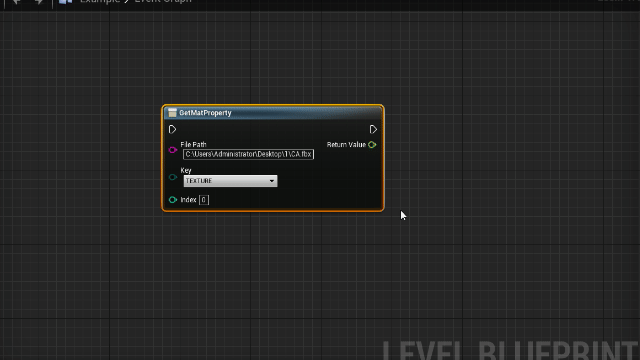Image resolution: width=640 pixels, height=360 pixels.
Task: Click the blueprint icon beside the breadcrumb
Action: [x=65, y=1]
